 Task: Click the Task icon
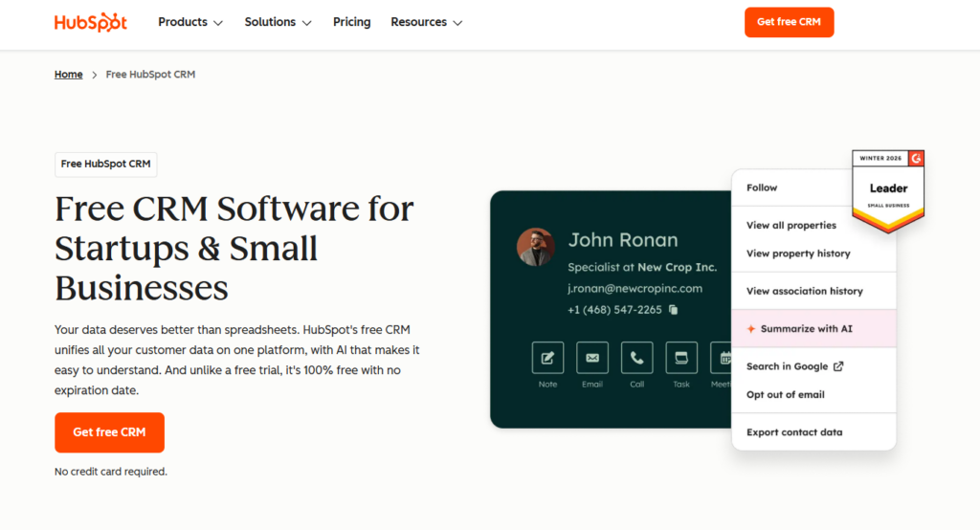pos(681,358)
